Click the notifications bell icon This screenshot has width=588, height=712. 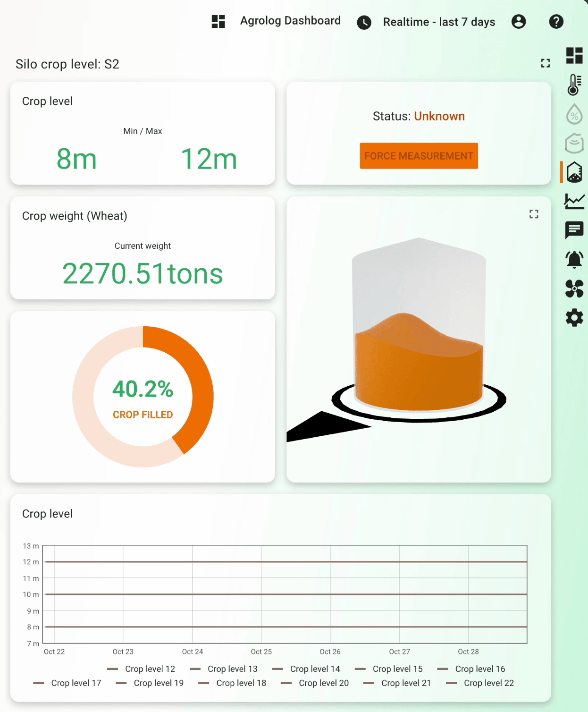[x=574, y=259]
